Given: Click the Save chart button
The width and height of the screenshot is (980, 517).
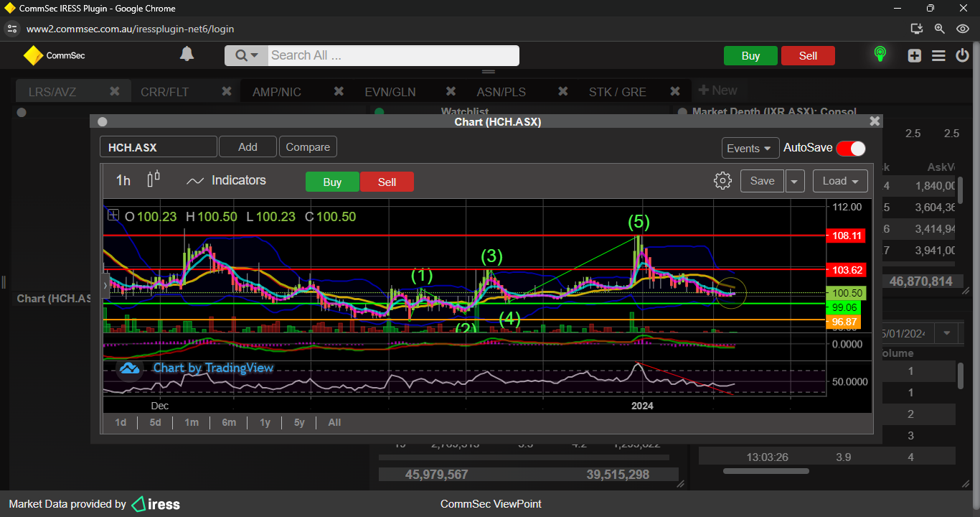Looking at the screenshot, I should tap(762, 181).
